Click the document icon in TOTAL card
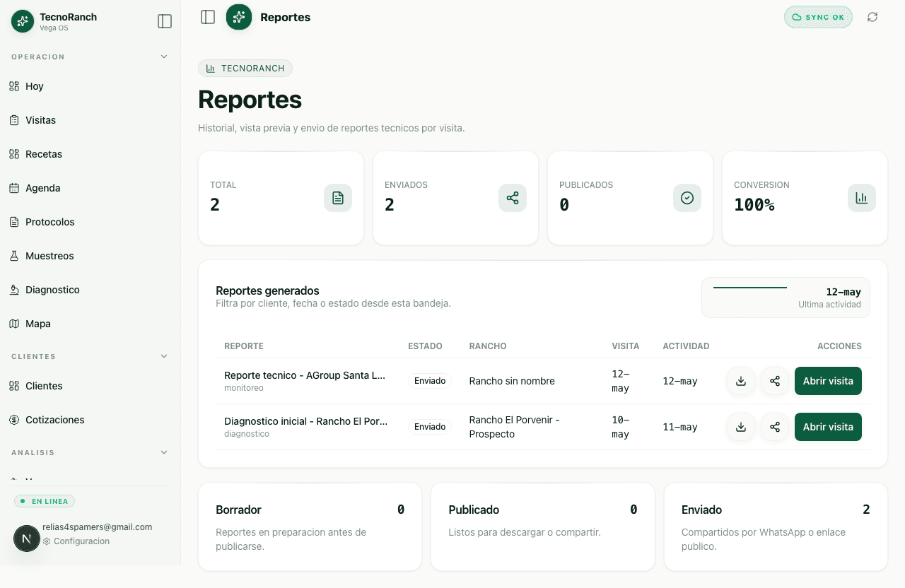 tap(338, 198)
